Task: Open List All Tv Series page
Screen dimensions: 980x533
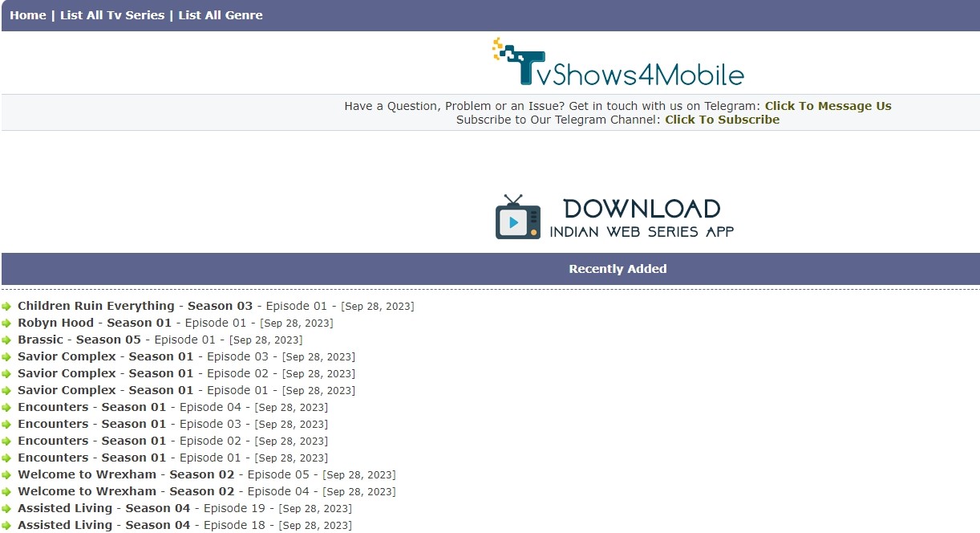Action: [x=112, y=15]
